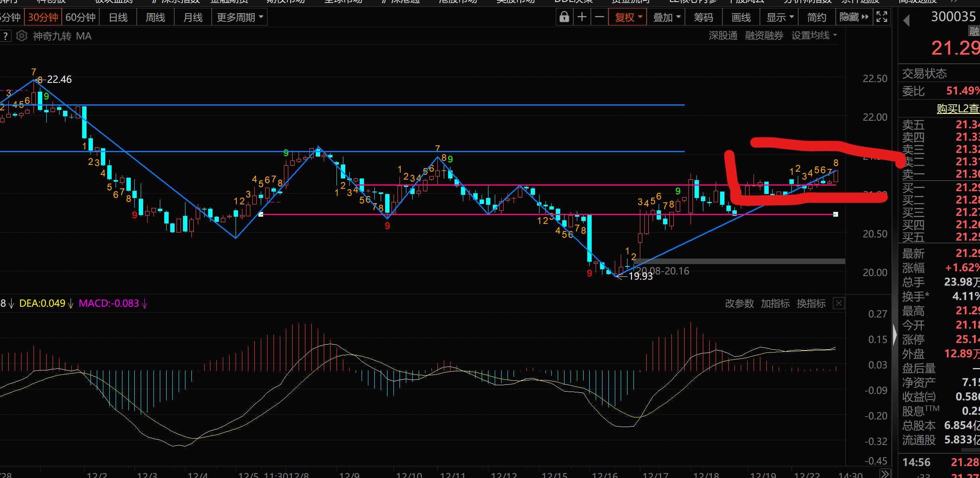
Task: Hide side panel with 隐藏 button
Action: tap(854, 17)
